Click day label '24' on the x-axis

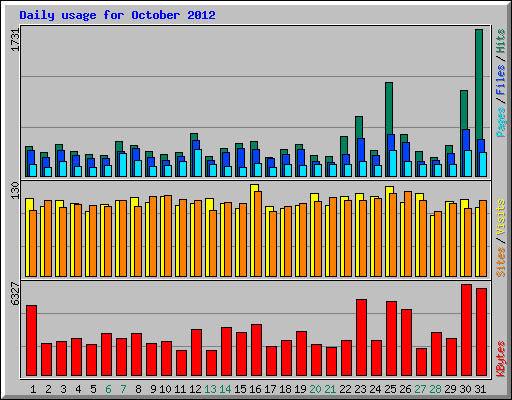click(x=375, y=389)
